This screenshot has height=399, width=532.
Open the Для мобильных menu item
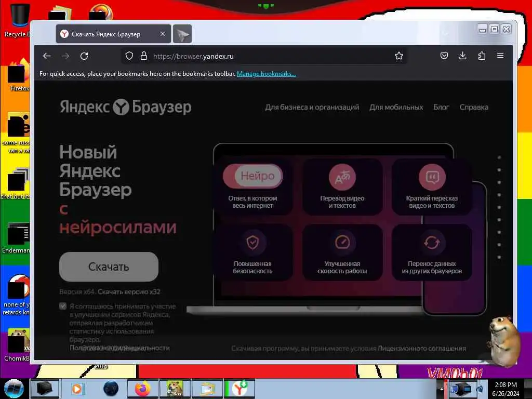396,107
